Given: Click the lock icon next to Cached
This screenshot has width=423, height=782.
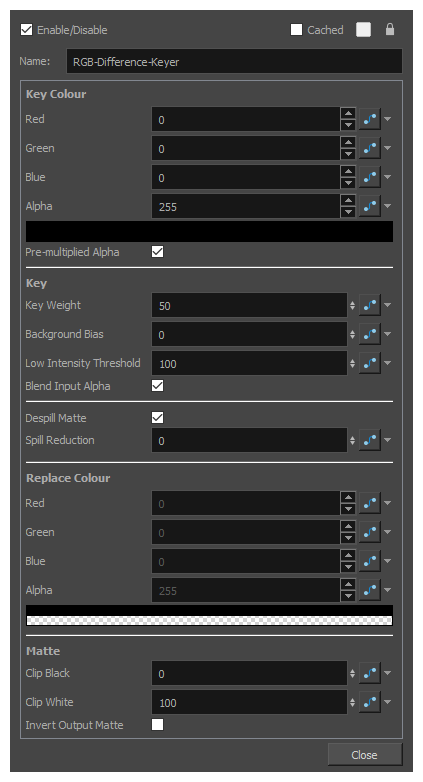Looking at the screenshot, I should [x=390, y=29].
